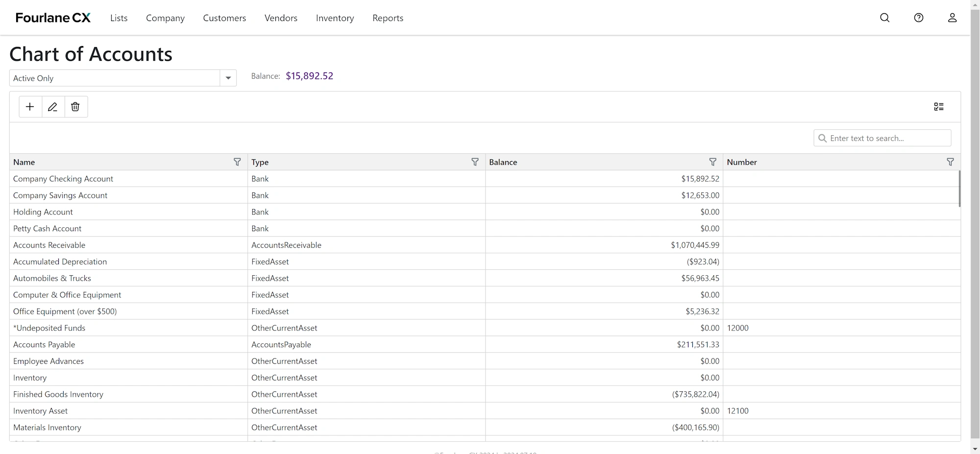Click account number 12000 cell
This screenshot has height=454, width=980.
(x=841, y=328)
